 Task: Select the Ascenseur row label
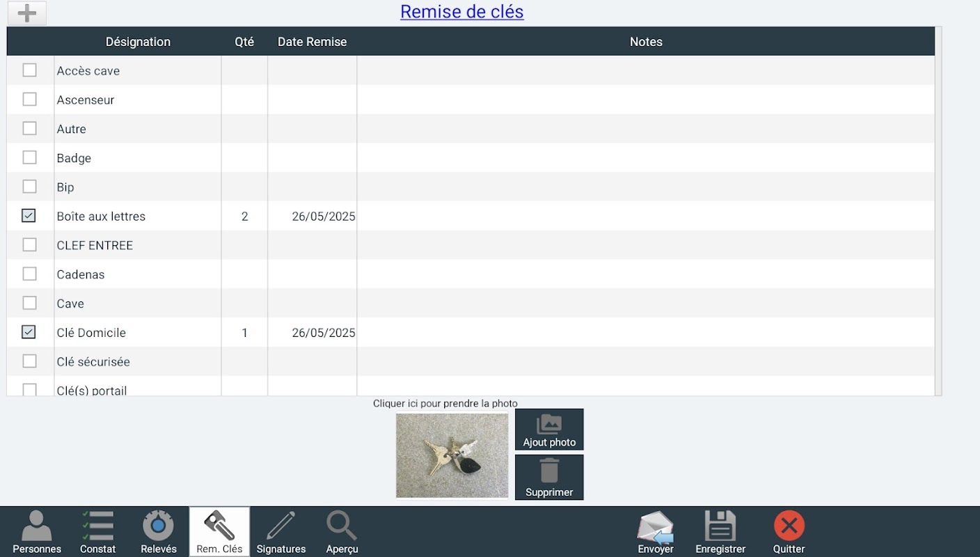coord(86,100)
